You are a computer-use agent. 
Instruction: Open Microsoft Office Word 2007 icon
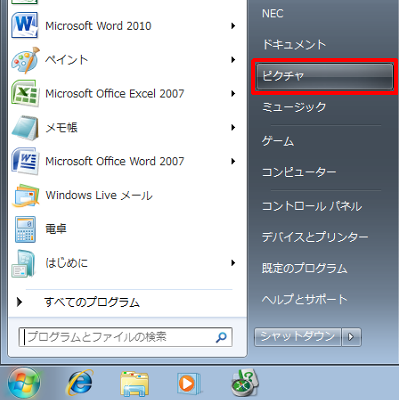point(25,161)
